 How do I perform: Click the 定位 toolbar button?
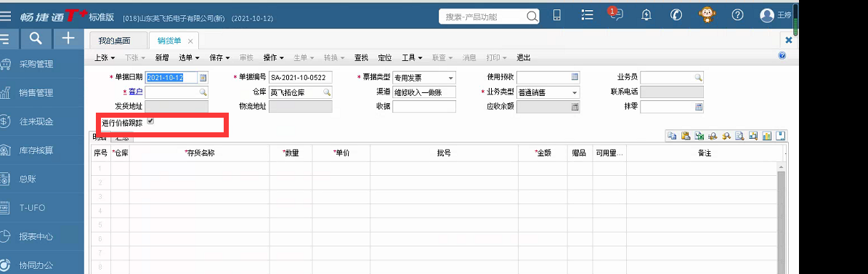click(385, 57)
